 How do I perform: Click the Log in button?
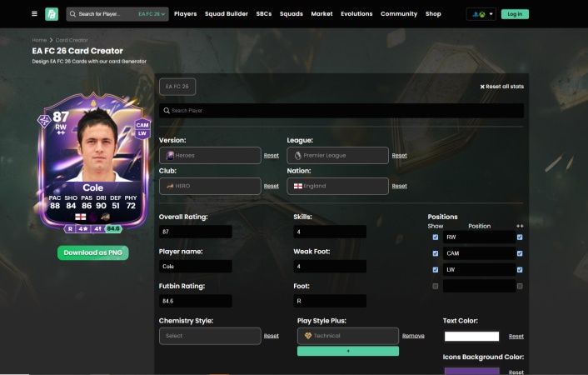pos(515,14)
